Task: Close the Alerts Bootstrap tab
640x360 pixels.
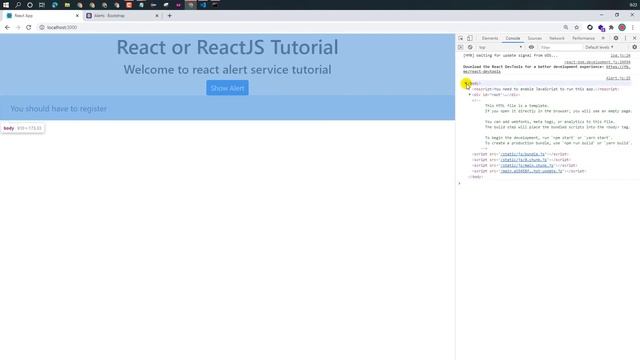Action: click(157, 16)
